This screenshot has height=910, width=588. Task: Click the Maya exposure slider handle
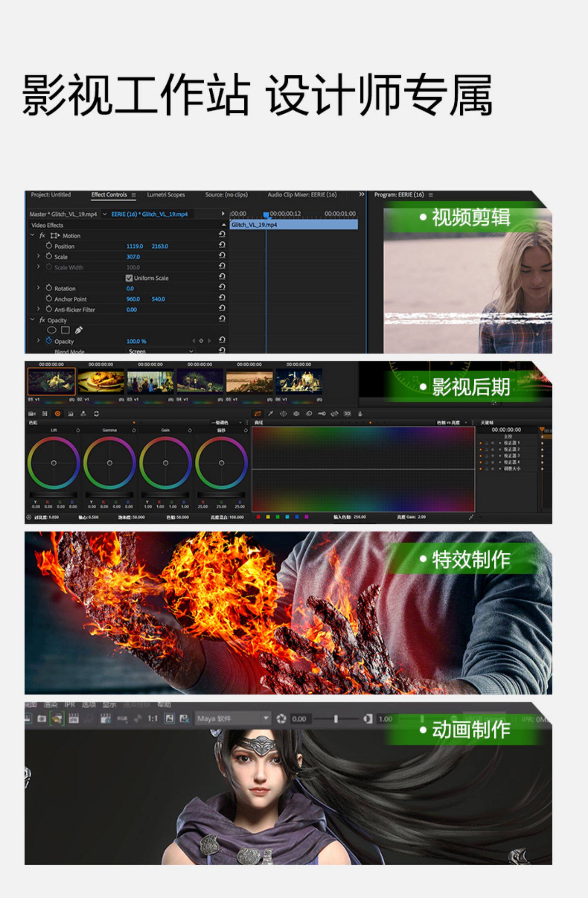point(336,719)
